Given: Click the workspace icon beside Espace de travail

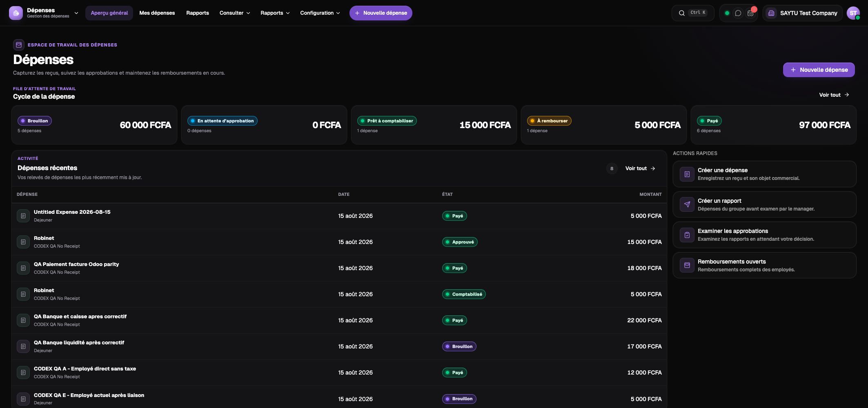Looking at the screenshot, I should pos(19,45).
